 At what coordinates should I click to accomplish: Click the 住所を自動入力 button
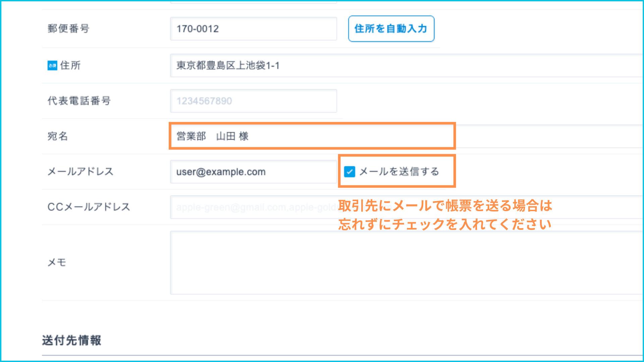(391, 29)
